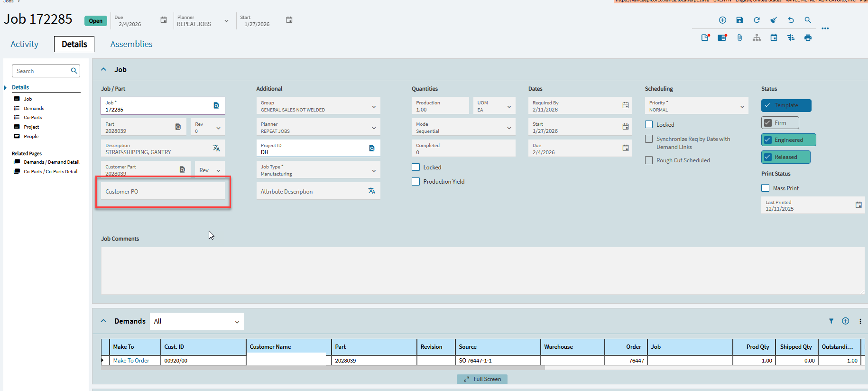The height and width of the screenshot is (391, 868).
Task: Click the translate icon in the Description field
Action: coord(216,148)
